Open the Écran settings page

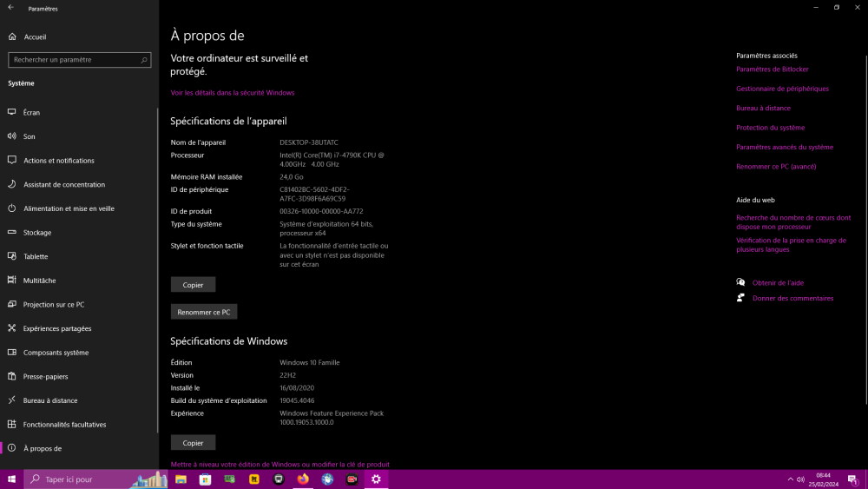[x=31, y=112]
